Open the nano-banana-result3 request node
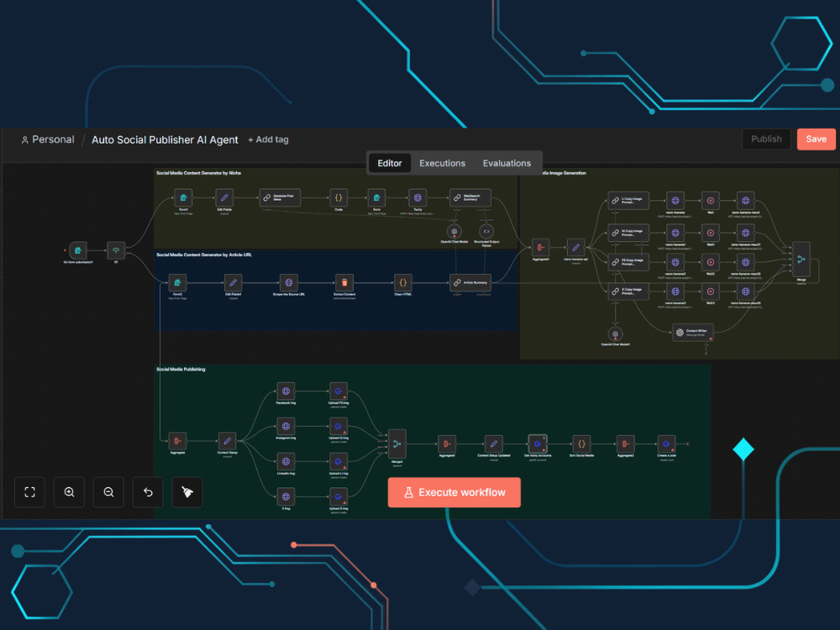 [746, 291]
